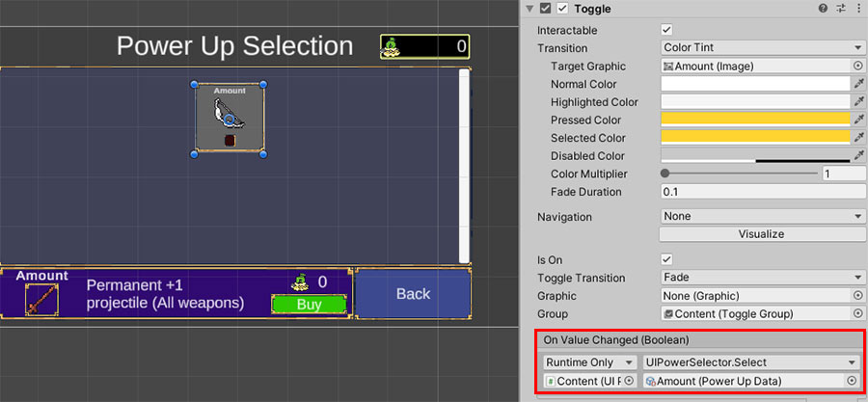Disable the Toggle component enabled checkbox
Screen dimensions: 868x402
click(x=562, y=9)
